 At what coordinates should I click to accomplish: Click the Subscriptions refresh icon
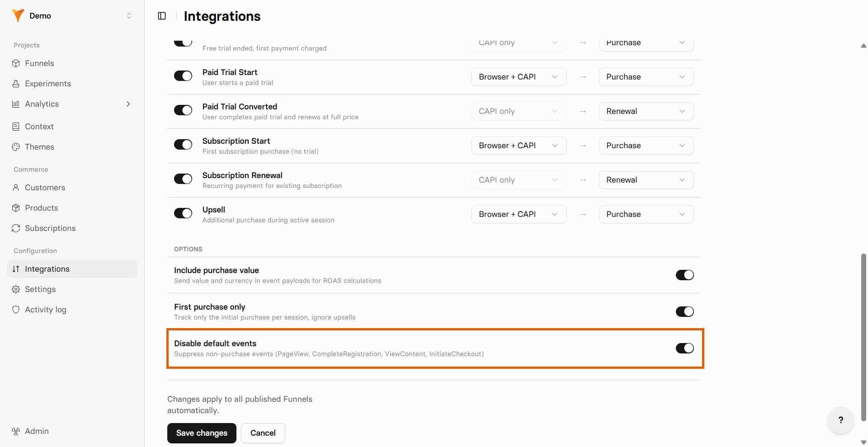pos(16,228)
